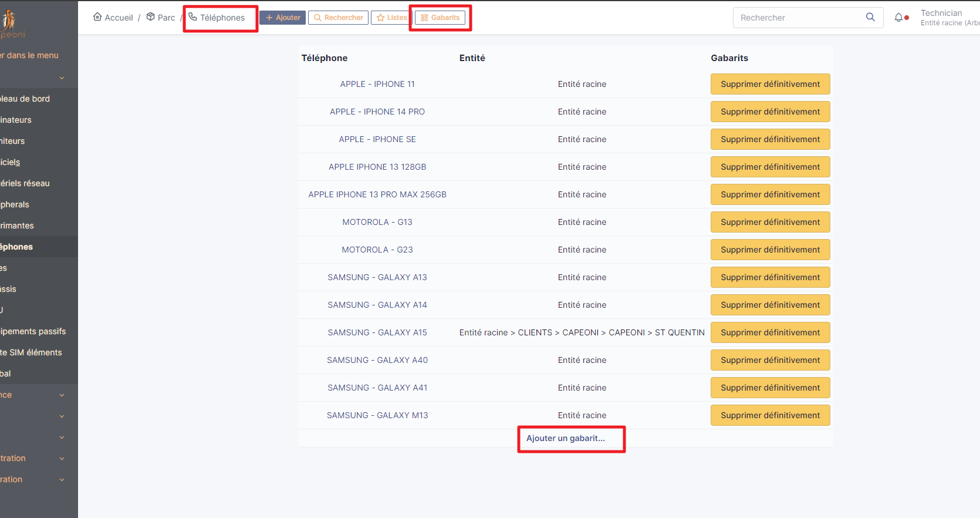Viewport: 980px width, 518px height.
Task: Open the SAMSUNG - GALAXY A14 template
Action: tap(377, 305)
